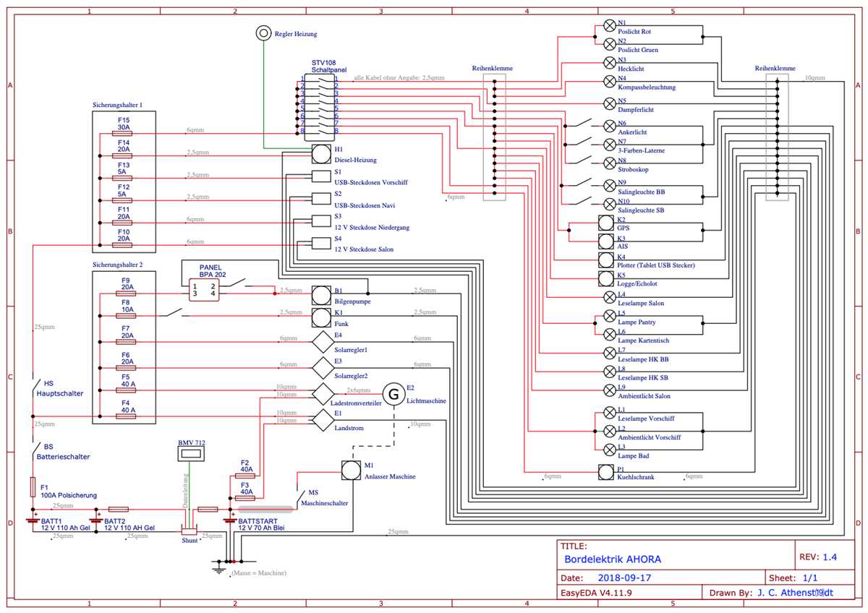This screenshot has height=613, width=868.
Task: Select the F1 100A Polsicherung fuse symbol
Action: [x=33, y=487]
